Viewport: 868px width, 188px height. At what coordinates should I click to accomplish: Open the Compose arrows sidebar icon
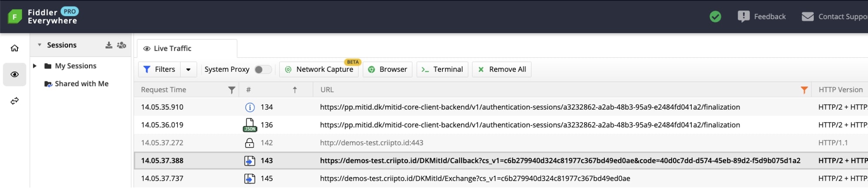pos(15,101)
